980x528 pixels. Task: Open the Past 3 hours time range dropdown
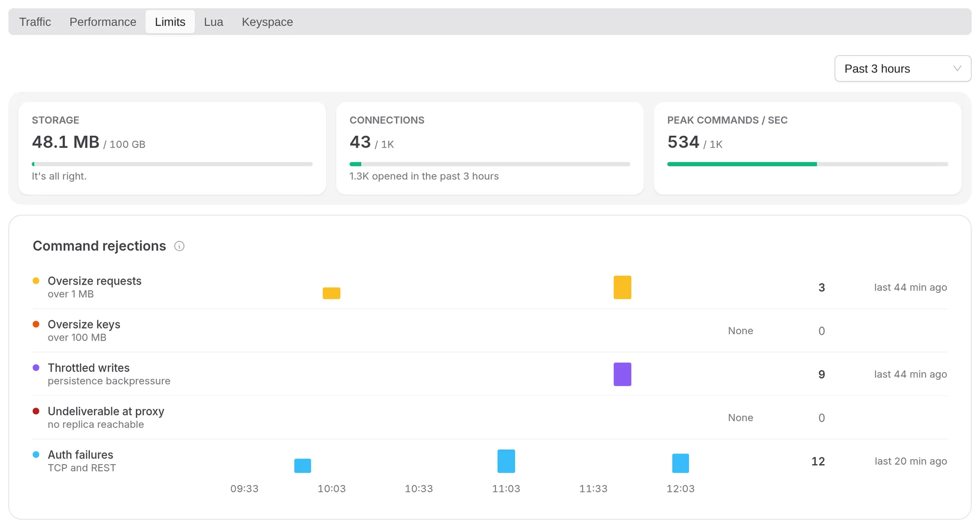902,68
